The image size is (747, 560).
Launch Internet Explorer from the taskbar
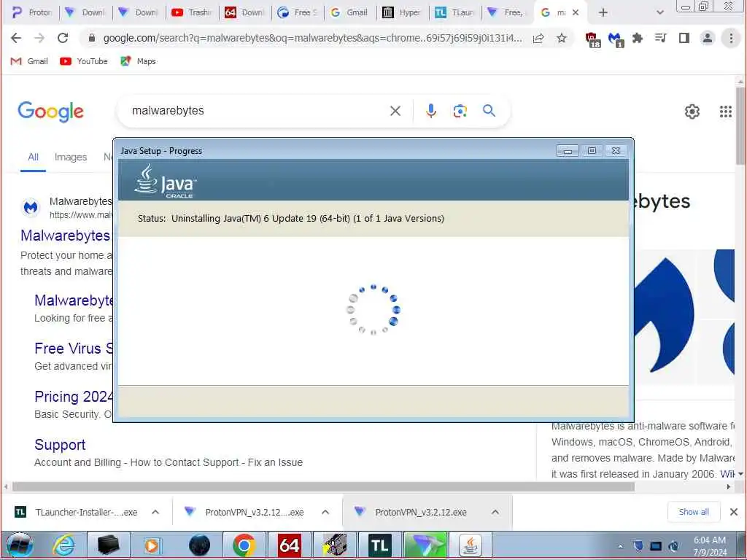tap(63, 545)
